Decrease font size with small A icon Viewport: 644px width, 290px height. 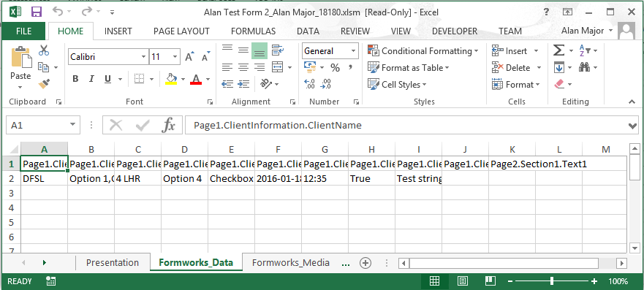coord(205,56)
